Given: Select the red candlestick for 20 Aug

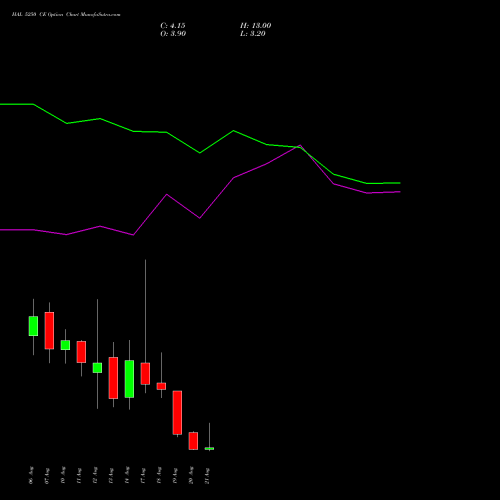Looking at the screenshot, I should 193,441.
